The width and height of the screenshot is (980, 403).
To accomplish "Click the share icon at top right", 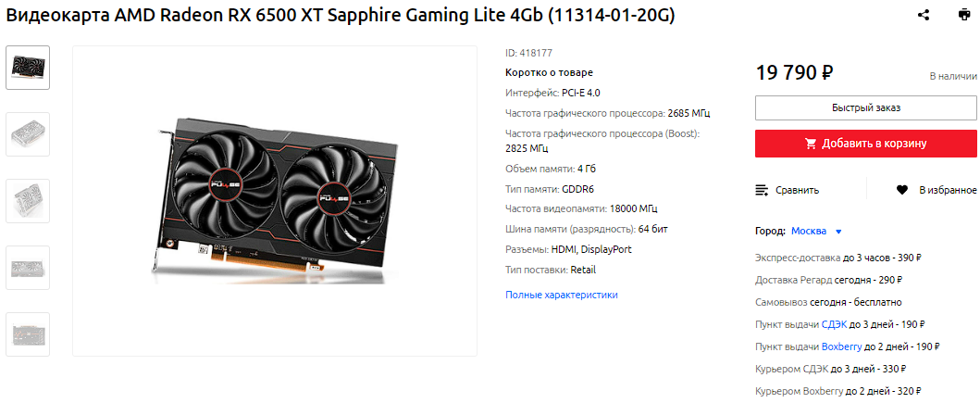I will [924, 15].
